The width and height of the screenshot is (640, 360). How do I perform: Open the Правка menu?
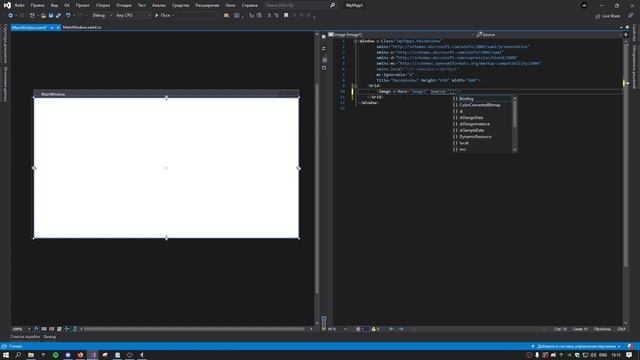(37, 5)
